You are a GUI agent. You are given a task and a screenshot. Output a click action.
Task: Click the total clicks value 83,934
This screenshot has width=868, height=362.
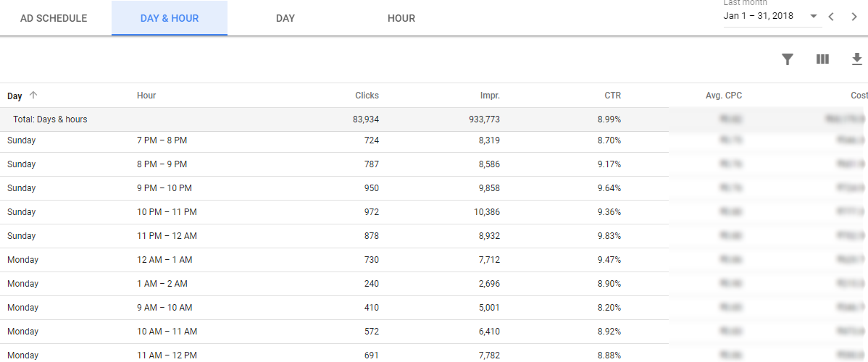(366, 119)
